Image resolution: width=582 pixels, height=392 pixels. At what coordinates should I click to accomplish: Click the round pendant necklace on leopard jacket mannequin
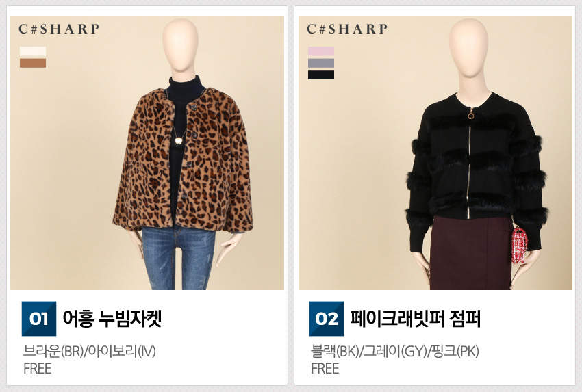[179, 140]
